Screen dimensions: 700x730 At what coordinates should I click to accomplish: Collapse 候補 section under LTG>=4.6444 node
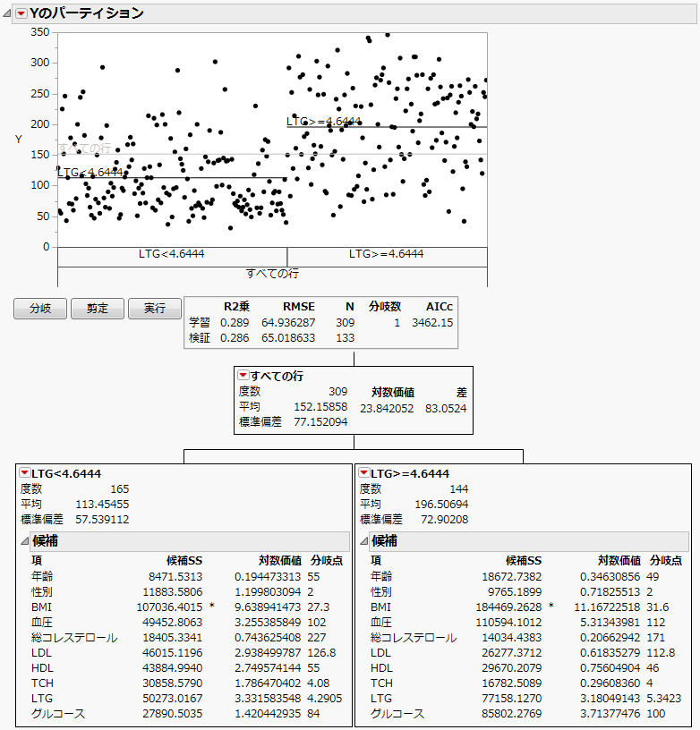[364, 541]
